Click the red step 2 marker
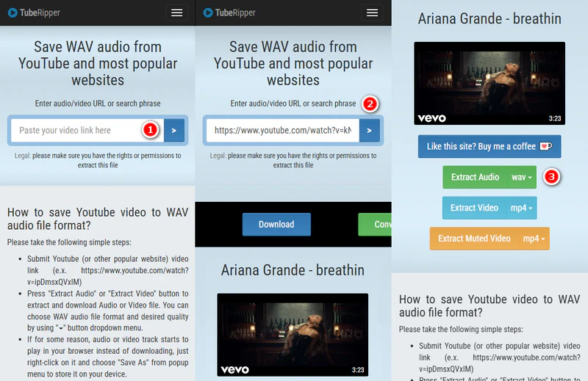This screenshot has height=381, width=588. point(370,104)
